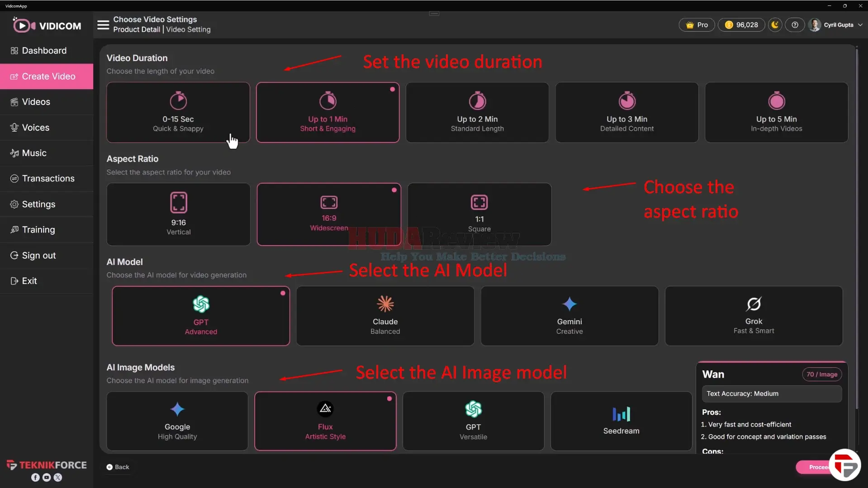
Task: Open Create Video in sidebar
Action: pyautogui.click(x=47, y=76)
